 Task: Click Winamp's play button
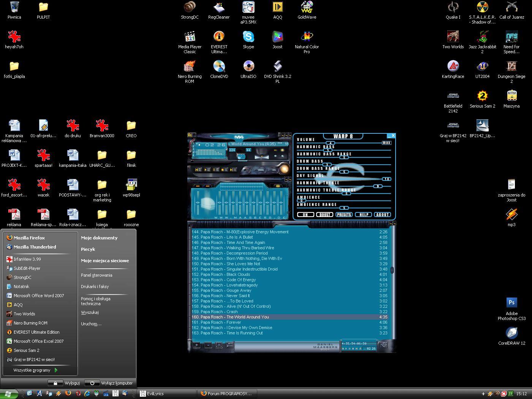[207, 169]
